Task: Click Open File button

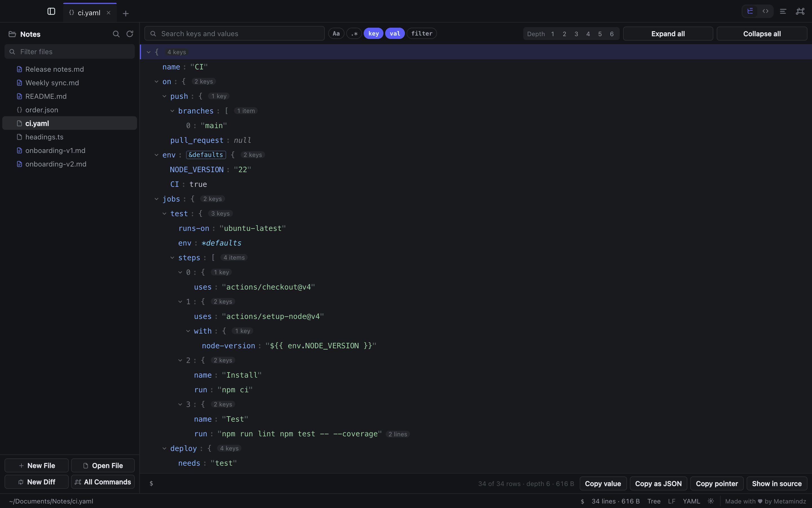Action: 103,465
